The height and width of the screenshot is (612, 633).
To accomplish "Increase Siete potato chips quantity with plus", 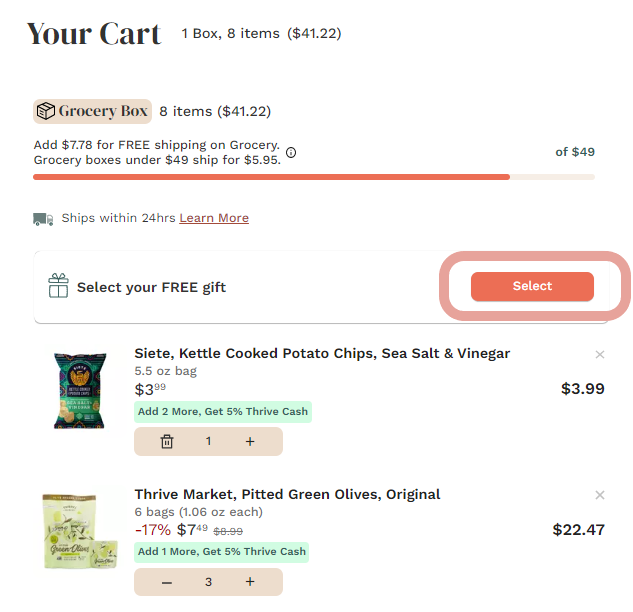I will coord(250,441).
